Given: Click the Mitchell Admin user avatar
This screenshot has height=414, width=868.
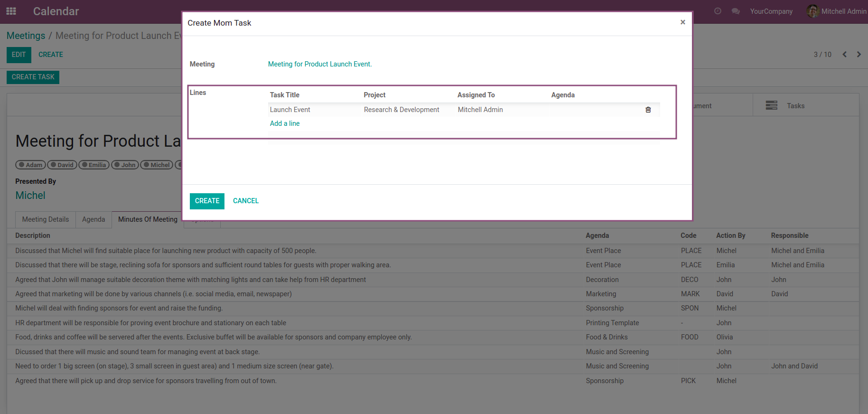Looking at the screenshot, I should (812, 11).
